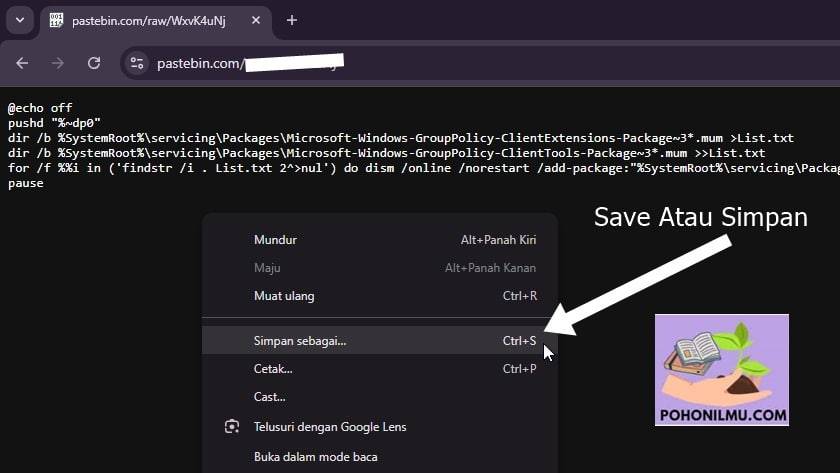This screenshot has height=473, width=840.
Task: Select the pastebin.com/raw/WxvK4uNj tab
Action: (x=155, y=21)
